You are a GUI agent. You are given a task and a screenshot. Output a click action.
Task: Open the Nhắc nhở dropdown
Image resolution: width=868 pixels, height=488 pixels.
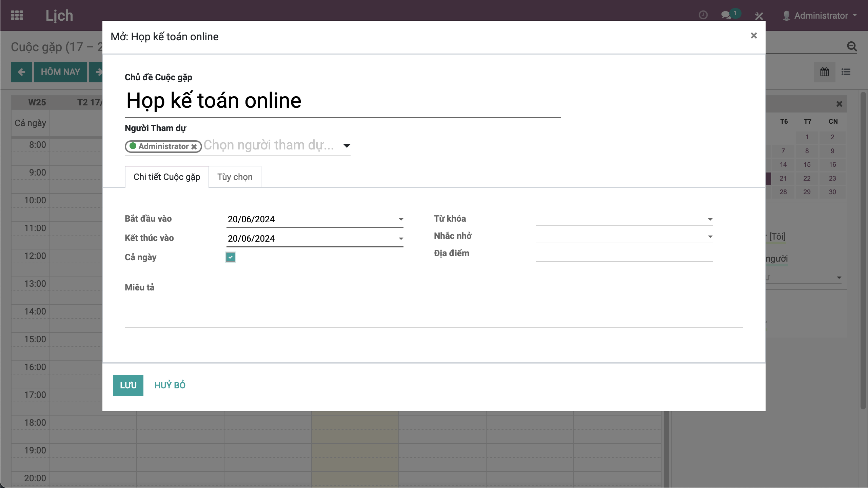(710, 237)
